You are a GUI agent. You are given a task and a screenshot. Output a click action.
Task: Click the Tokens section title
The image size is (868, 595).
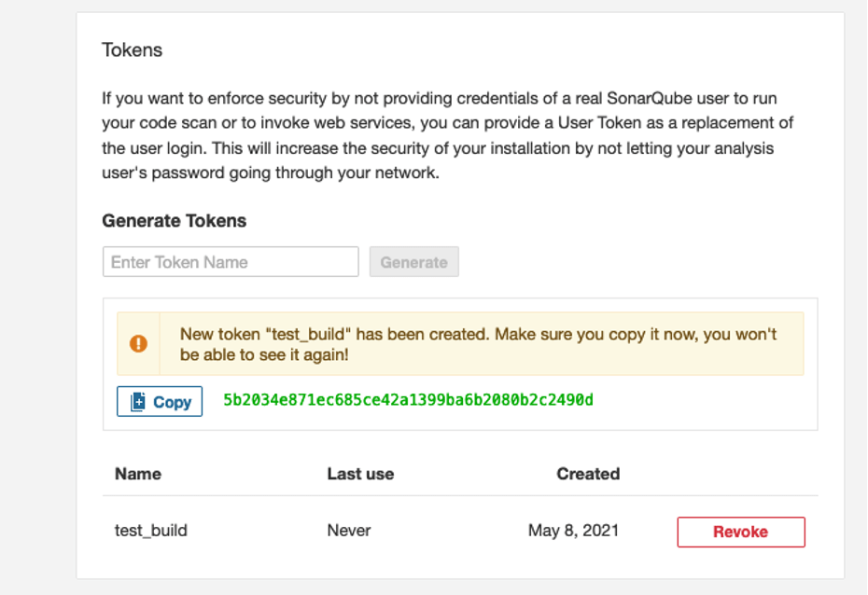(132, 49)
